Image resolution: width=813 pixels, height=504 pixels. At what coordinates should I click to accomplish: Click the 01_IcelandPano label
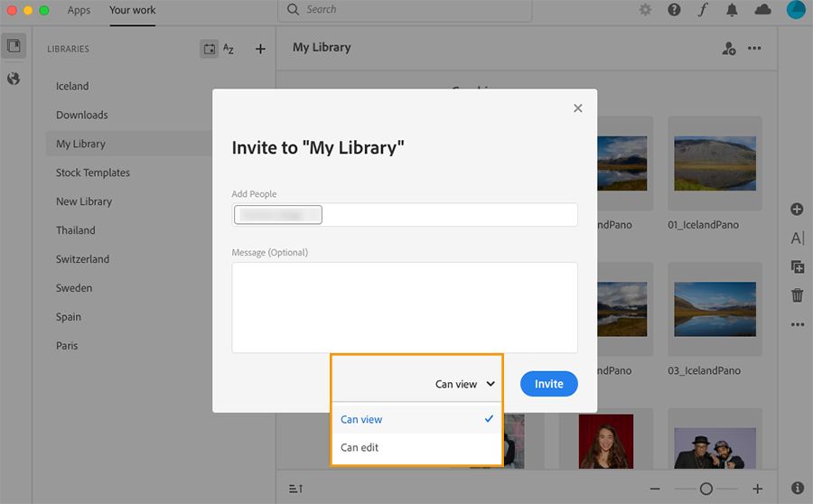click(703, 225)
